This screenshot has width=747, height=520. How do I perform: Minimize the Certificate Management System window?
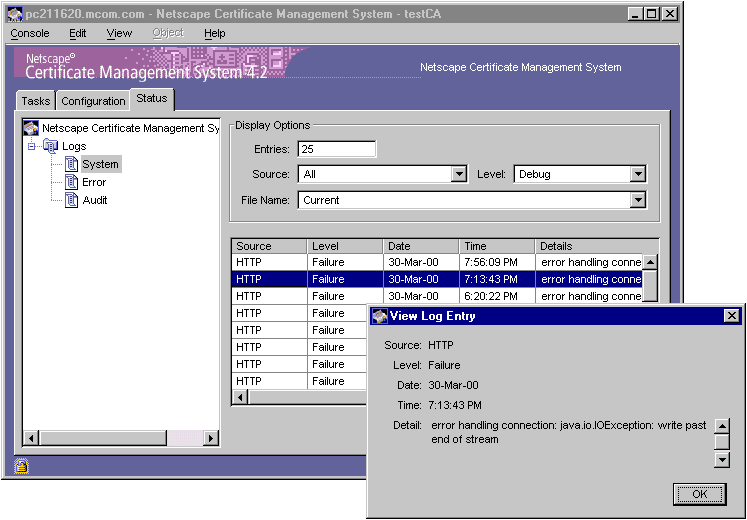pyautogui.click(x=635, y=14)
